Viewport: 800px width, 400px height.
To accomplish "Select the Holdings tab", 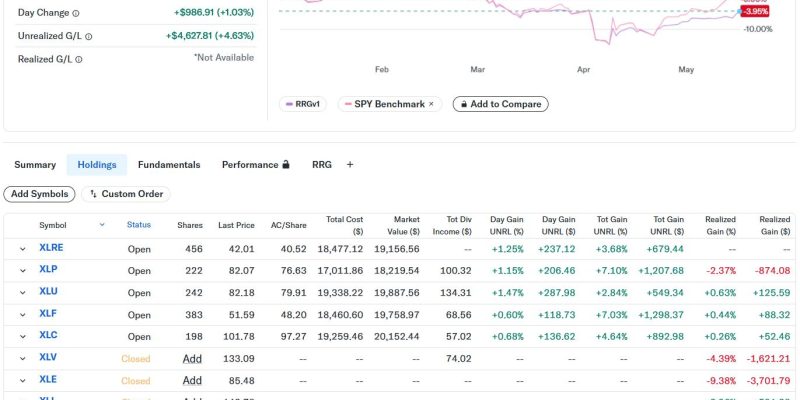I will 97,165.
